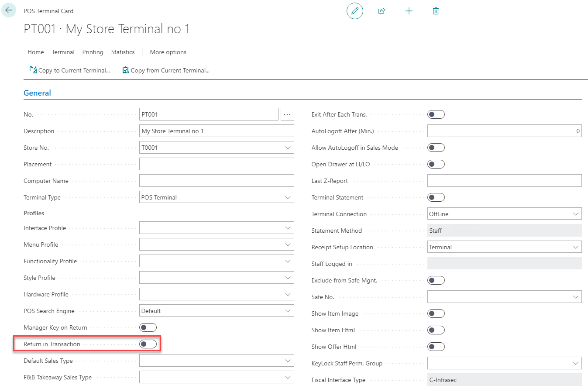Open the Printing menu tab
The width and height of the screenshot is (588, 389).
[x=93, y=52]
